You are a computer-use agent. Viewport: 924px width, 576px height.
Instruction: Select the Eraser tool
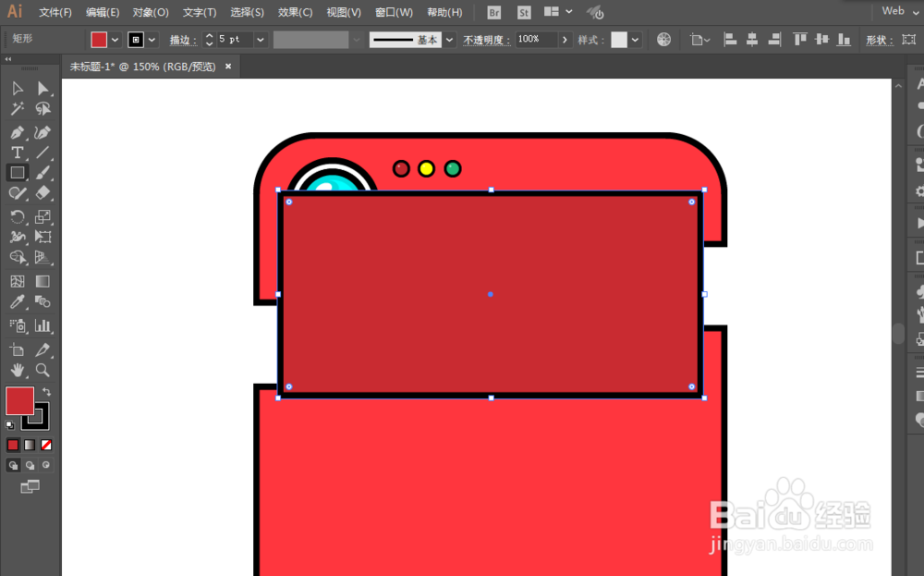(x=43, y=193)
